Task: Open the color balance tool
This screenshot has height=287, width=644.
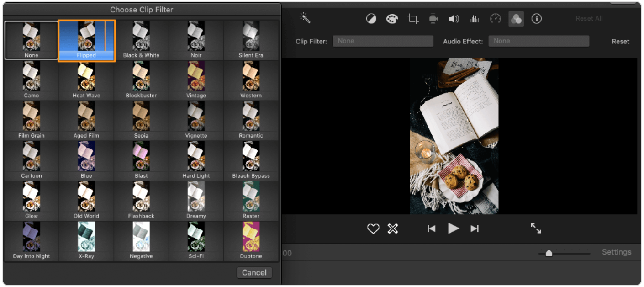Action: (371, 19)
